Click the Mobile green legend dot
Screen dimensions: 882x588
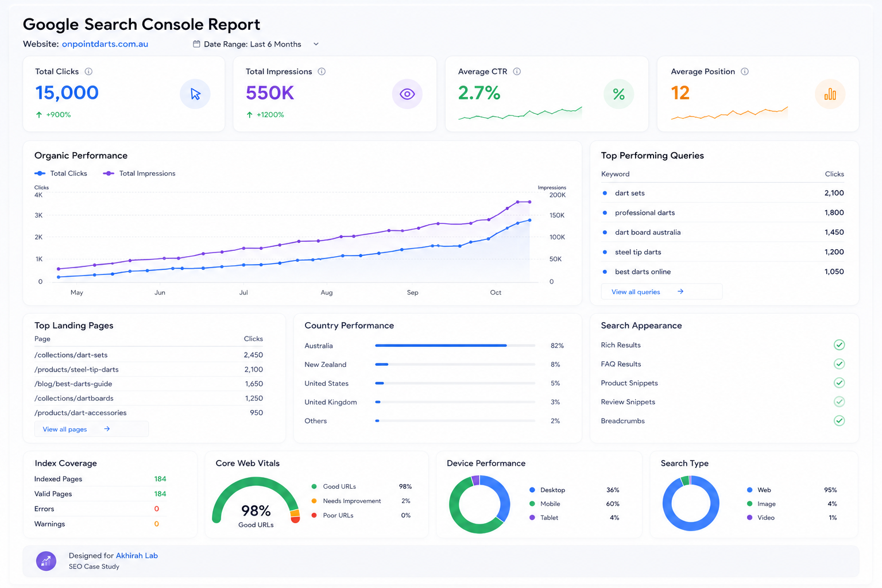[532, 504]
